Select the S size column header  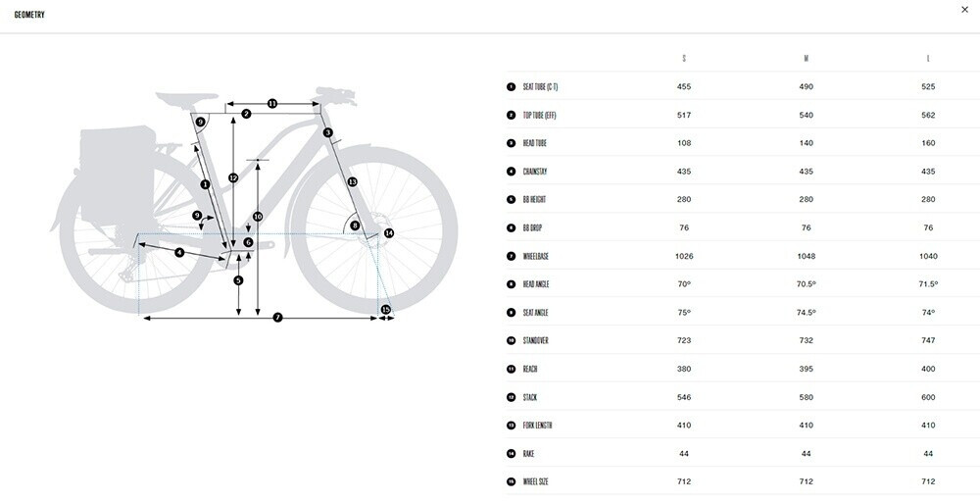pos(684,58)
